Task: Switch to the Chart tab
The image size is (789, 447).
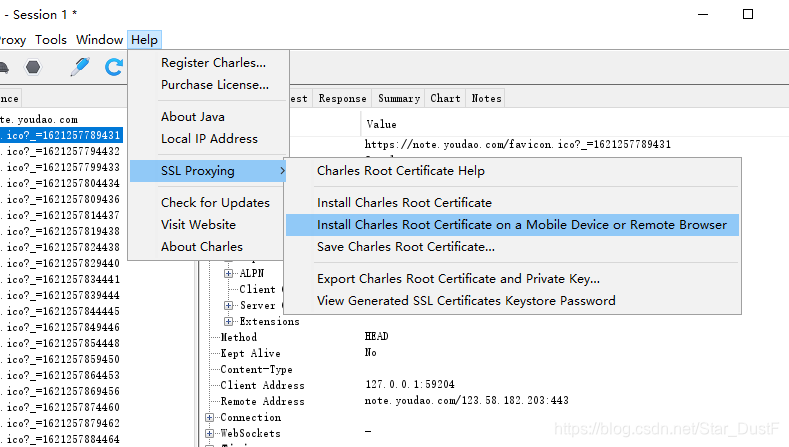Action: (x=445, y=99)
